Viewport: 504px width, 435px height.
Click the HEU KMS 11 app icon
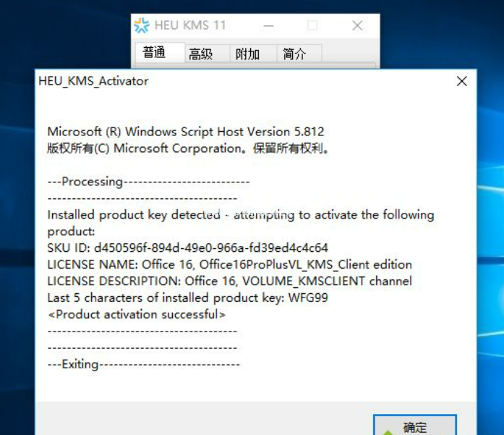pos(142,25)
